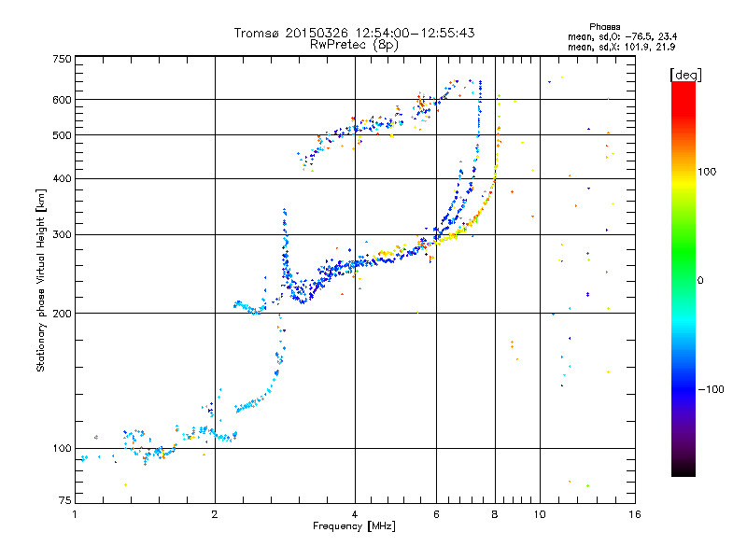Click y-axis tick label '400'

point(62,178)
